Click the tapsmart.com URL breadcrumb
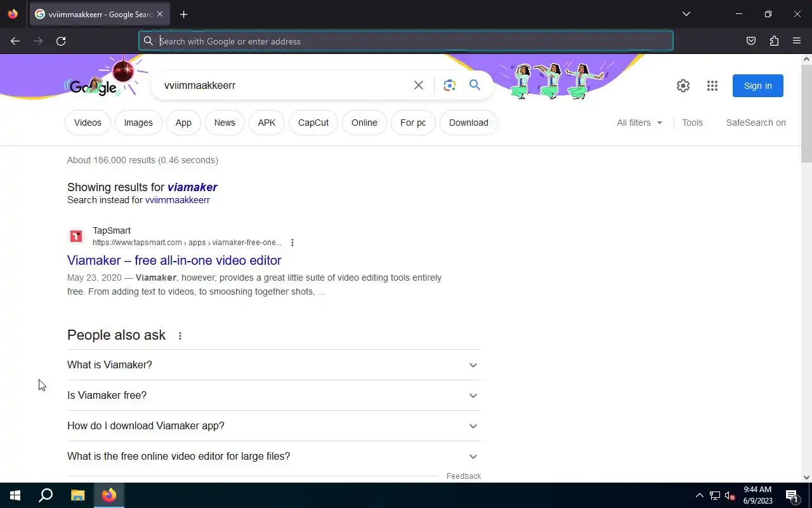This screenshot has height=508, width=812. (187, 243)
